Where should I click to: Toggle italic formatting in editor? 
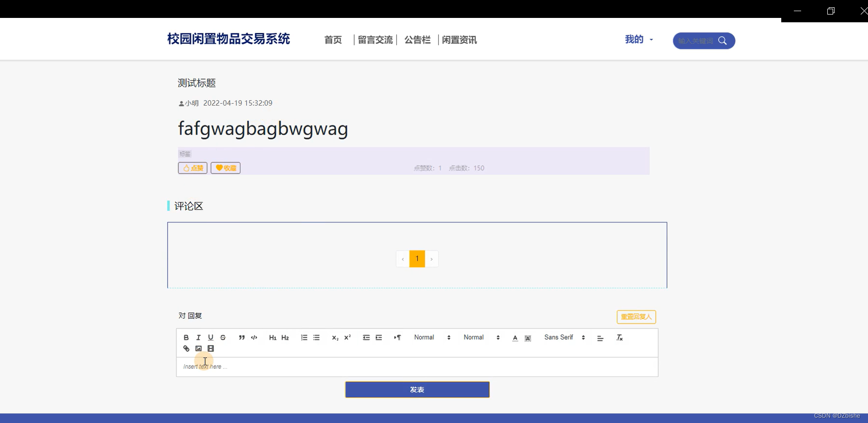198,338
